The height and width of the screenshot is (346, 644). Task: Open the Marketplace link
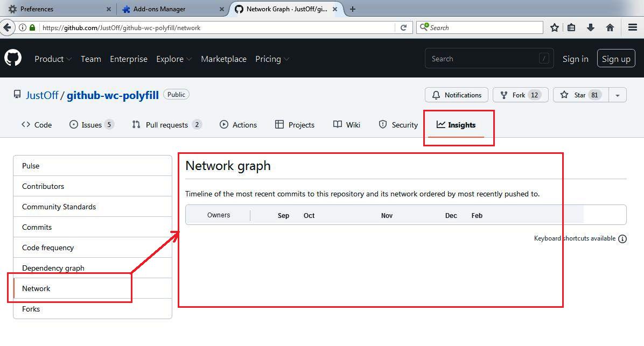coord(223,59)
